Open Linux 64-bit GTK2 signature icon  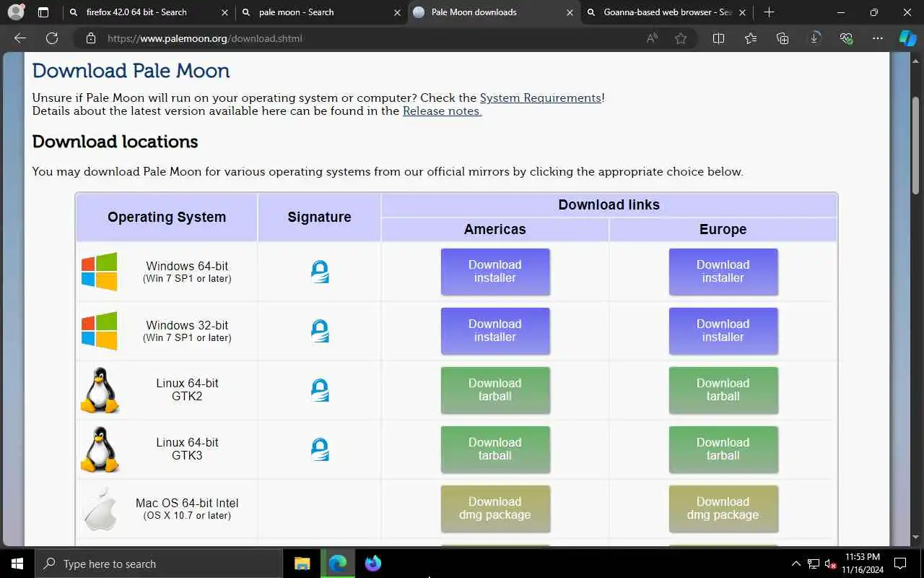coord(319,390)
